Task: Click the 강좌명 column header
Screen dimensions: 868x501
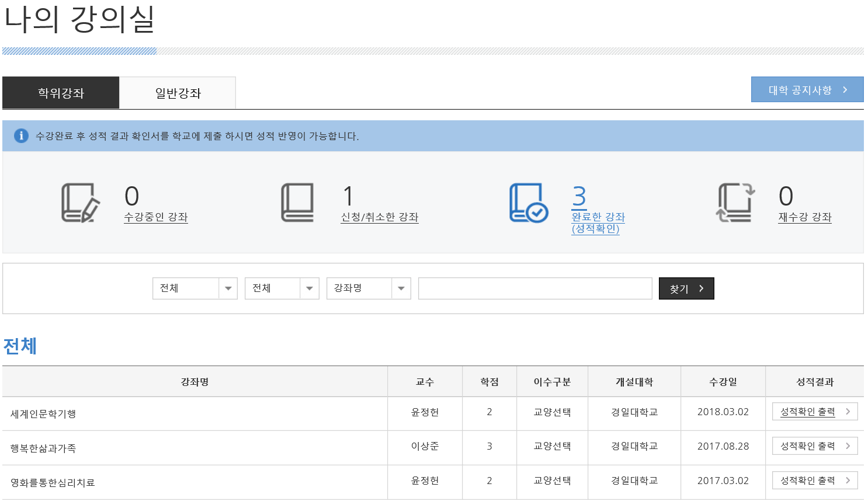Action: [x=195, y=382]
